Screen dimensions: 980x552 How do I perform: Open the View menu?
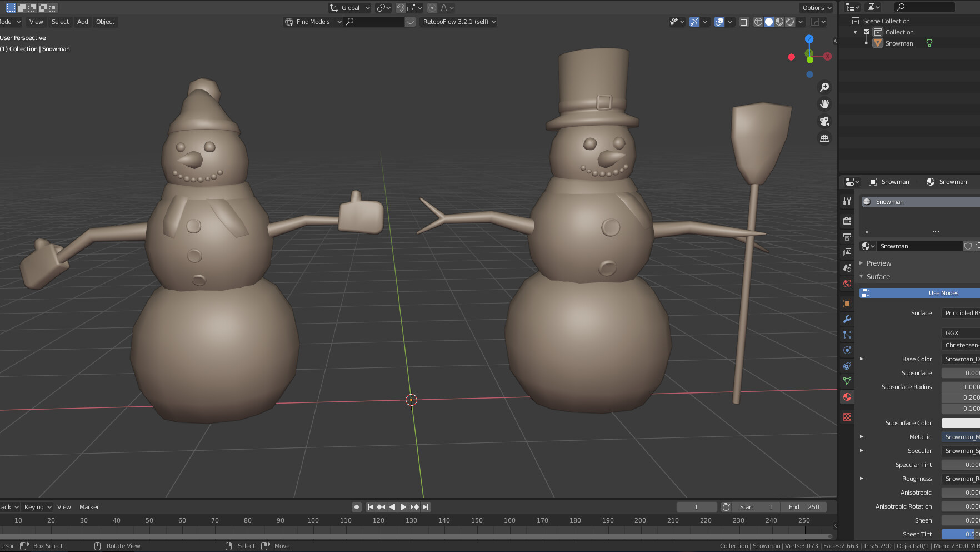[x=36, y=22]
